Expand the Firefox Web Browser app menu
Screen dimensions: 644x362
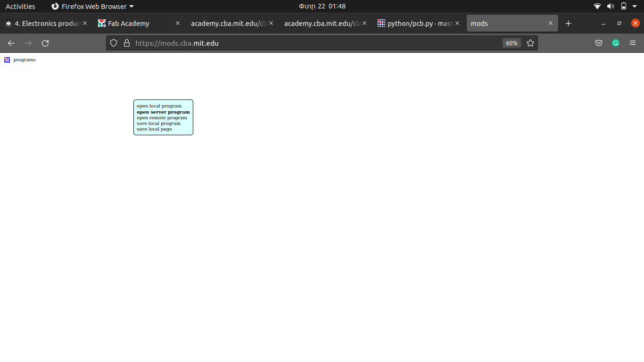pos(92,7)
